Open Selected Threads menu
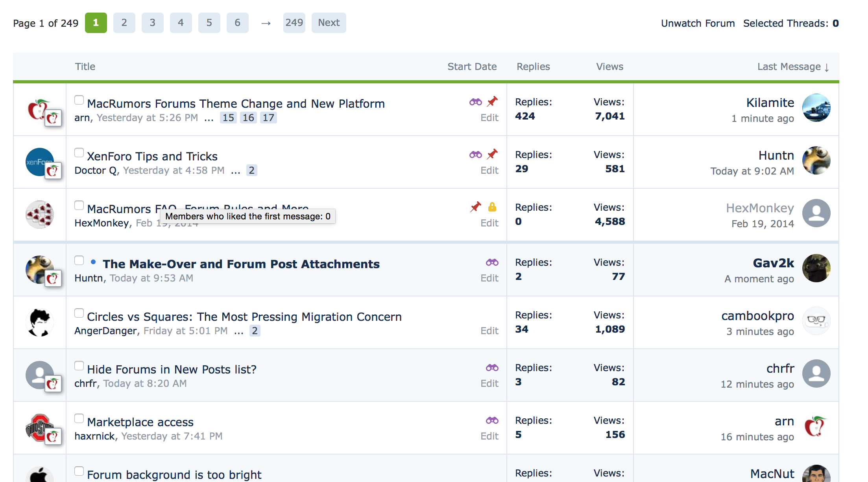The height and width of the screenshot is (482, 868). pos(791,23)
